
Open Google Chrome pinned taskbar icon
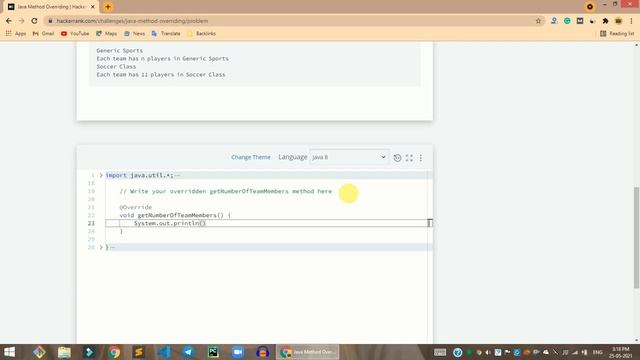pyautogui.click(x=114, y=352)
